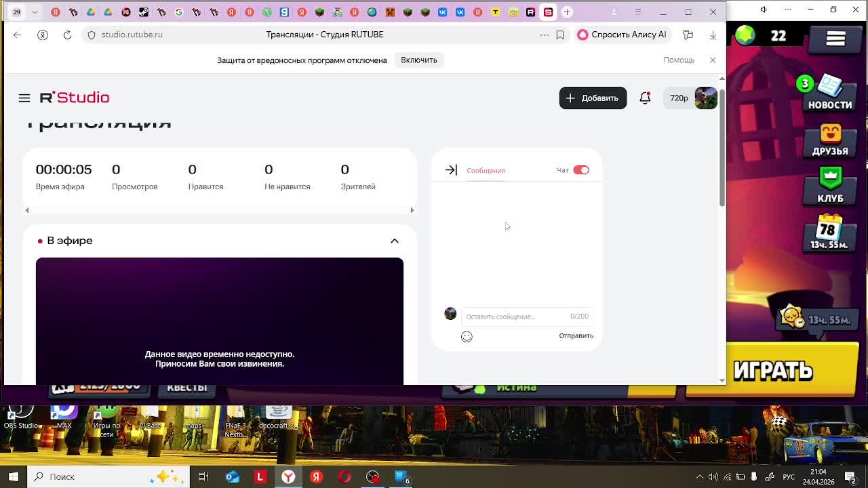Click the live stream video preview
The height and width of the screenshot is (488, 868).
click(220, 321)
